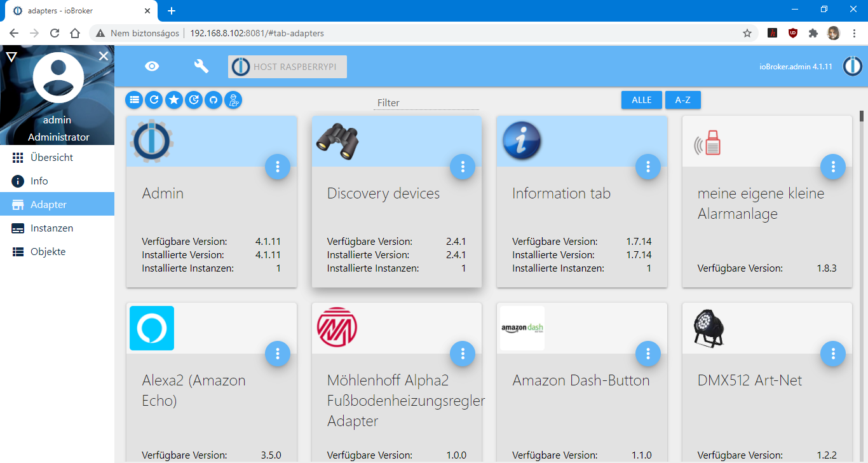This screenshot has width=868, height=463.
Task: Toggle A-Z alphabetical sorting
Action: pos(682,100)
